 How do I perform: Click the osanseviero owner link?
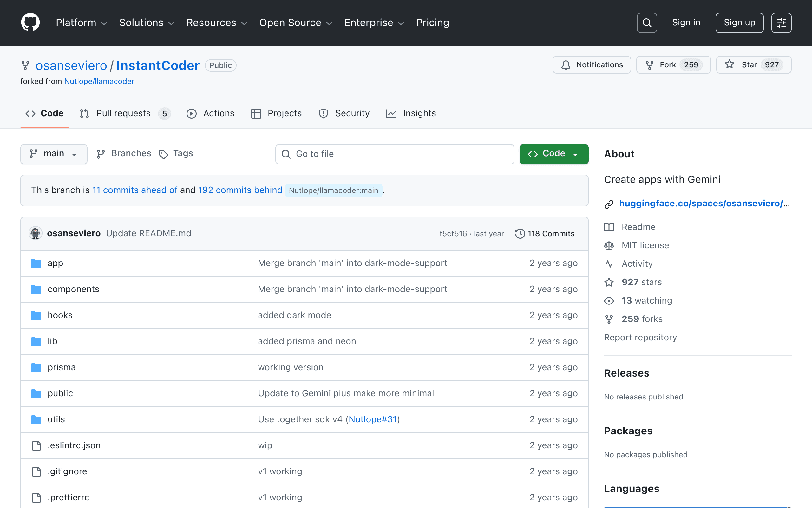71,65
